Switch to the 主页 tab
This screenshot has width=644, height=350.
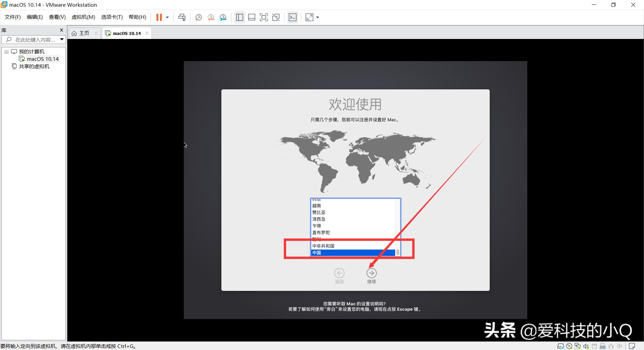click(84, 33)
